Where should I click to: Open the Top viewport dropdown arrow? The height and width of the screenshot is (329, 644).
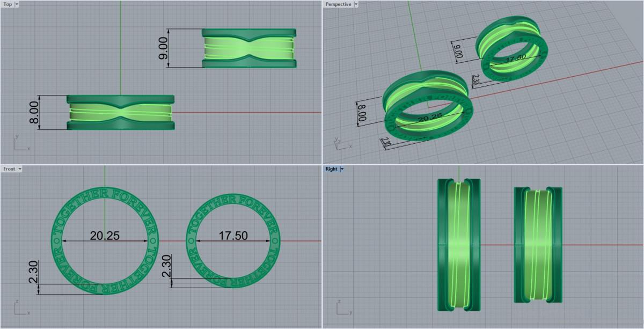17,4
